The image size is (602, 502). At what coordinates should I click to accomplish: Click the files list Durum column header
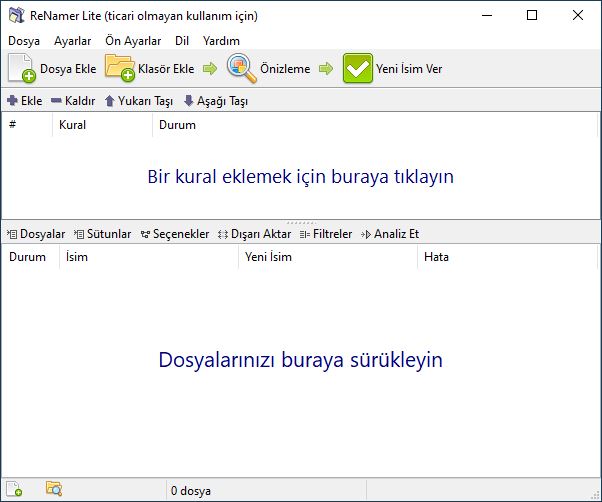31,257
